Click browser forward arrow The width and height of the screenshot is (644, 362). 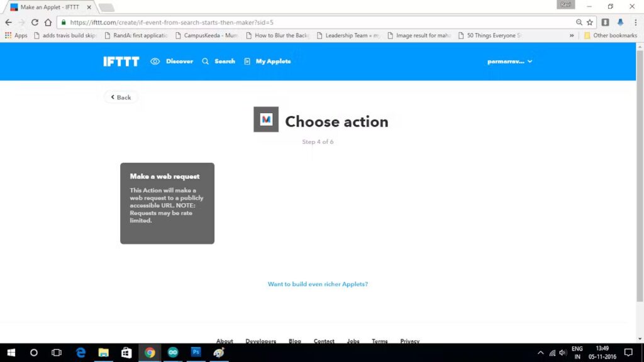[22, 22]
